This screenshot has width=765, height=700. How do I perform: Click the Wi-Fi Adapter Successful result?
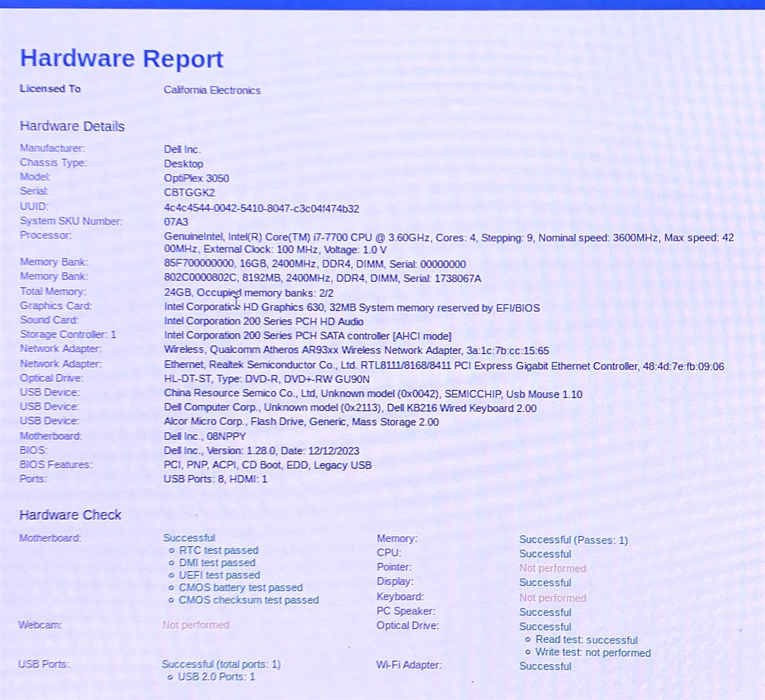pos(545,666)
